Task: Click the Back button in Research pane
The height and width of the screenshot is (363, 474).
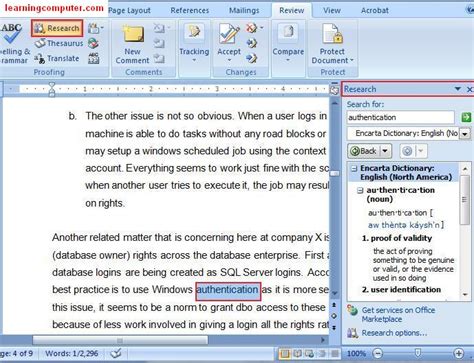Action: click(364, 151)
